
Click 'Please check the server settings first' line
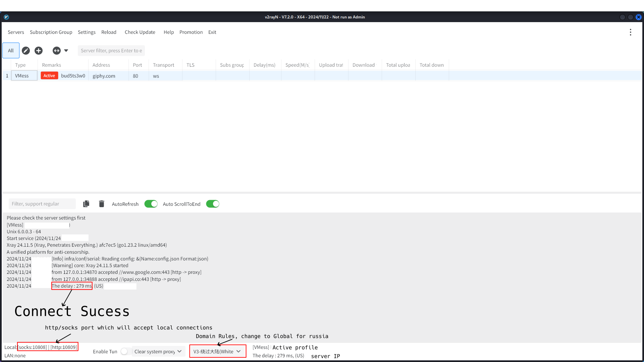click(46, 218)
